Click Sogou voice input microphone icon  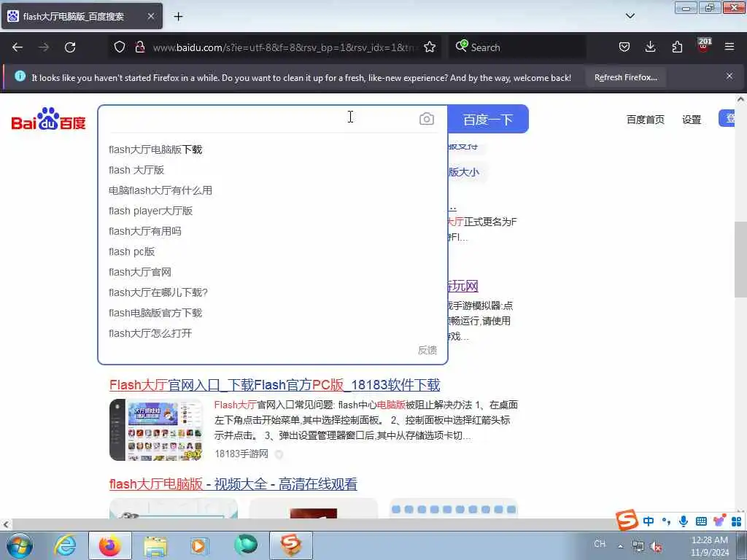[683, 521]
